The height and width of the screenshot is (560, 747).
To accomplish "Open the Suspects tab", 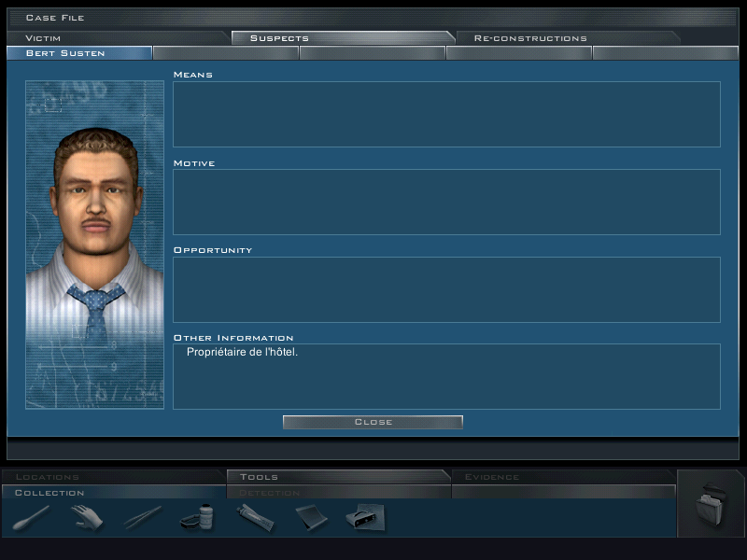I will point(341,38).
